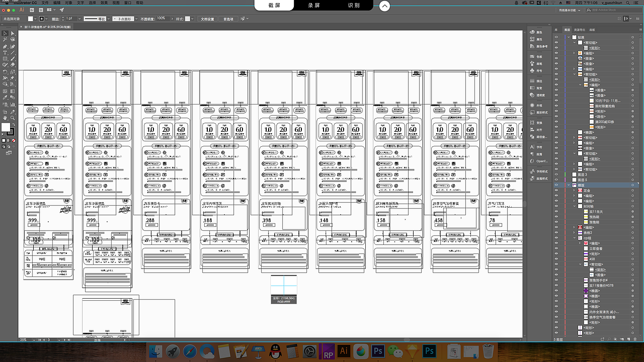Activate the Hand tool
This screenshot has width=644, height=362.
5,117
